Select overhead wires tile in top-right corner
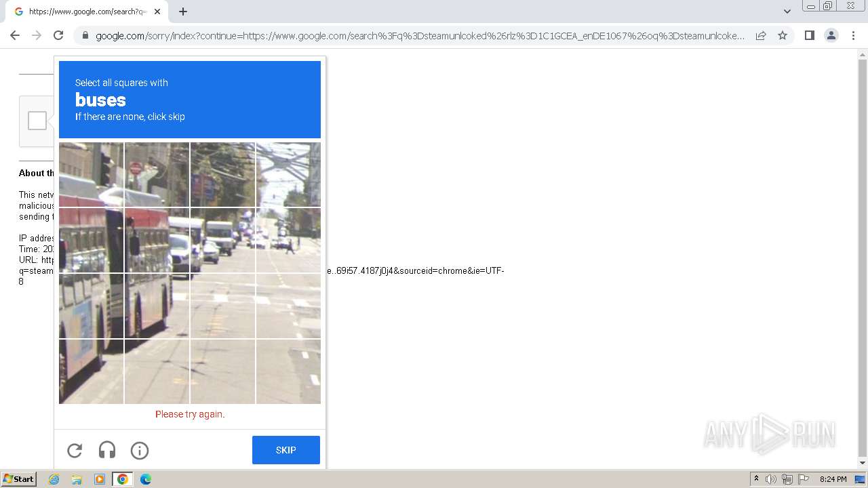Viewport: 868px width, 488px height. click(288, 175)
